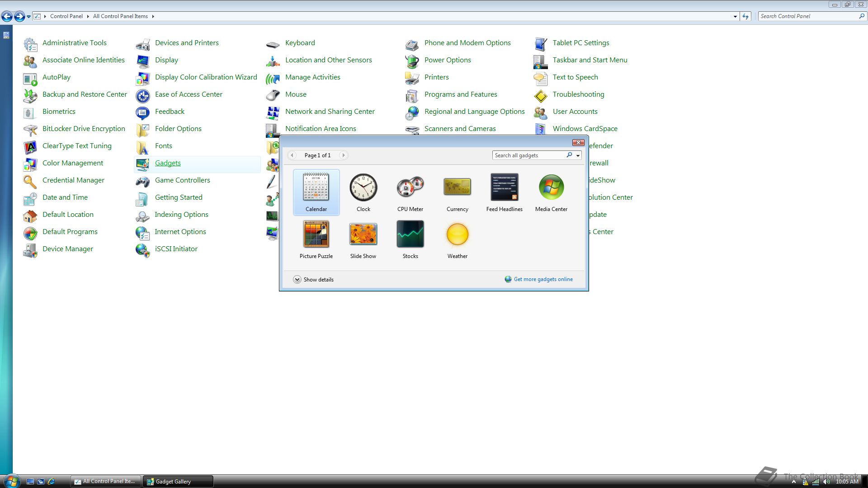Open recent pages dropdown beside Forward button
This screenshot has height=488, width=868.
tap(28, 17)
